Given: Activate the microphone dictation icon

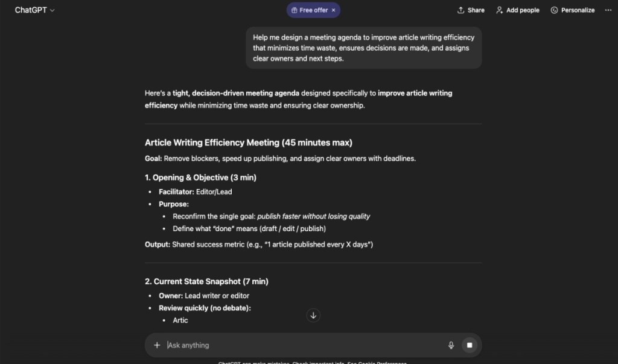Looking at the screenshot, I should click(x=451, y=345).
